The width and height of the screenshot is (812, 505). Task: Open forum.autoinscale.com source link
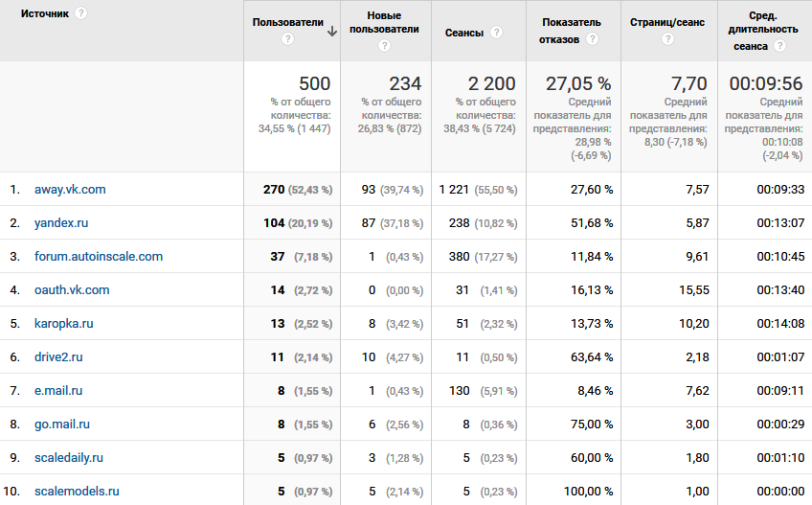coord(99,257)
